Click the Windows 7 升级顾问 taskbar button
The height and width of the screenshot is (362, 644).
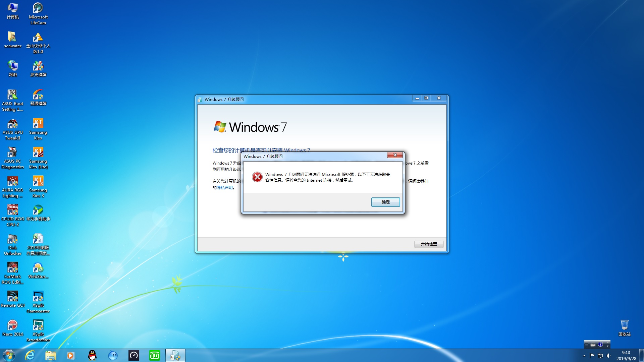(175, 355)
